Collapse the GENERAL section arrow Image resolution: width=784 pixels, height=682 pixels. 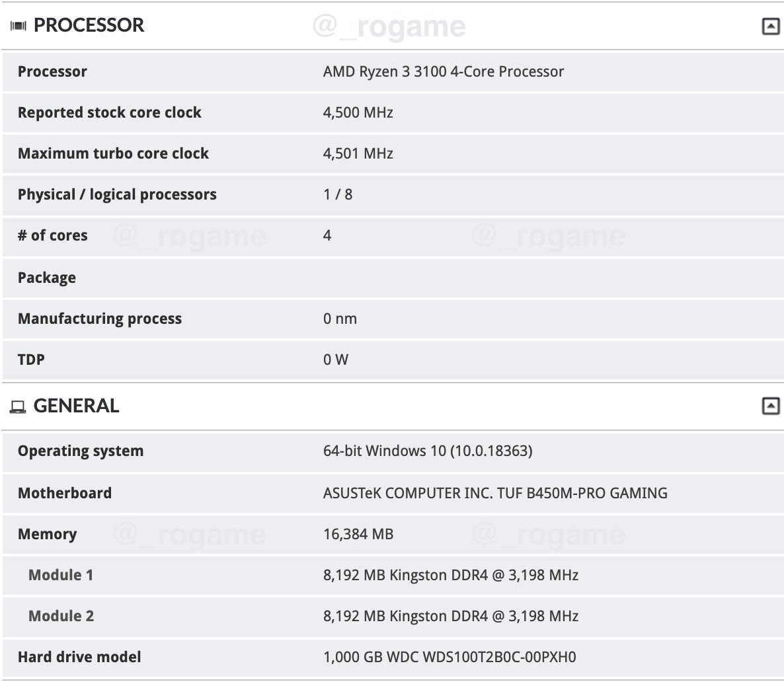pos(771,406)
